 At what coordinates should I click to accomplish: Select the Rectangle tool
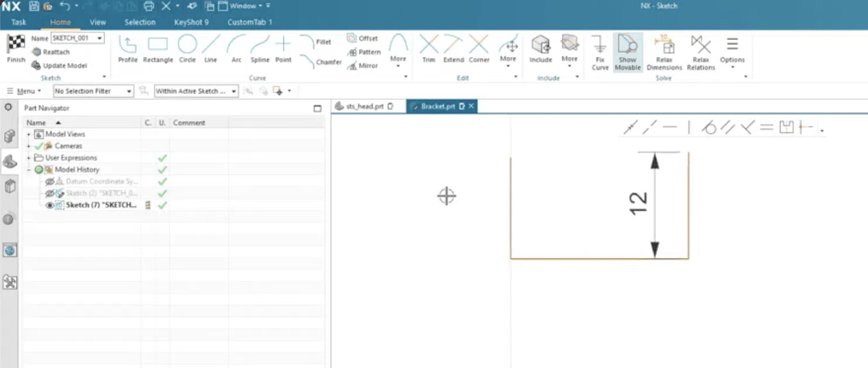click(x=158, y=49)
